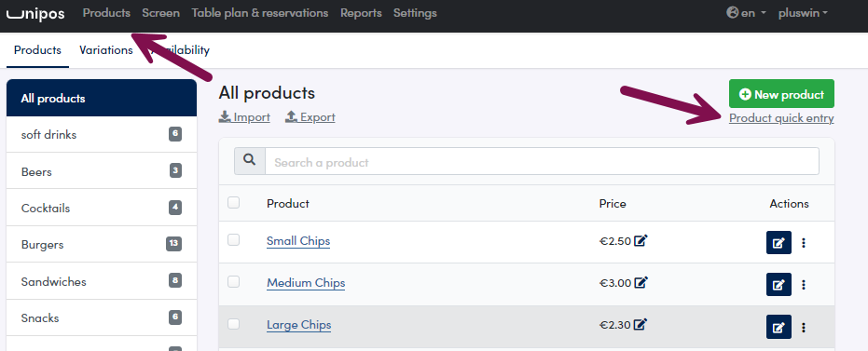Check the select-all products checkbox in header
Viewport: 868px width, 351px height.
point(234,202)
